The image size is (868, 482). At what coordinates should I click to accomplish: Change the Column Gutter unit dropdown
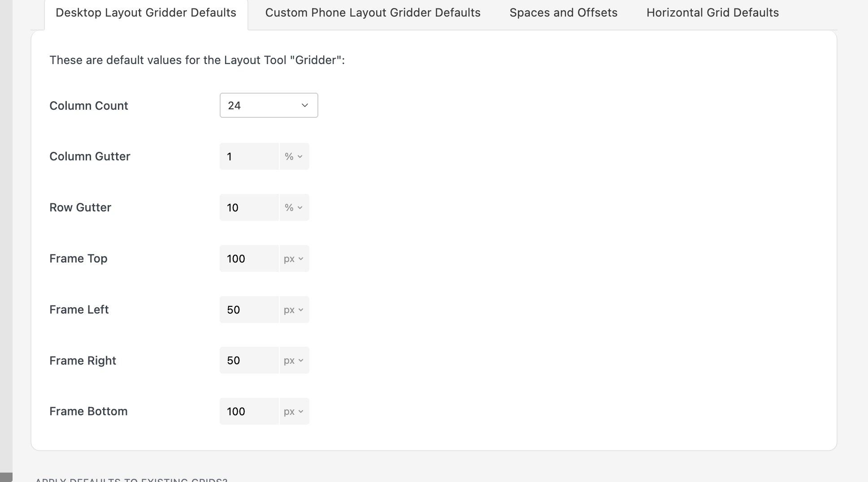tap(294, 156)
